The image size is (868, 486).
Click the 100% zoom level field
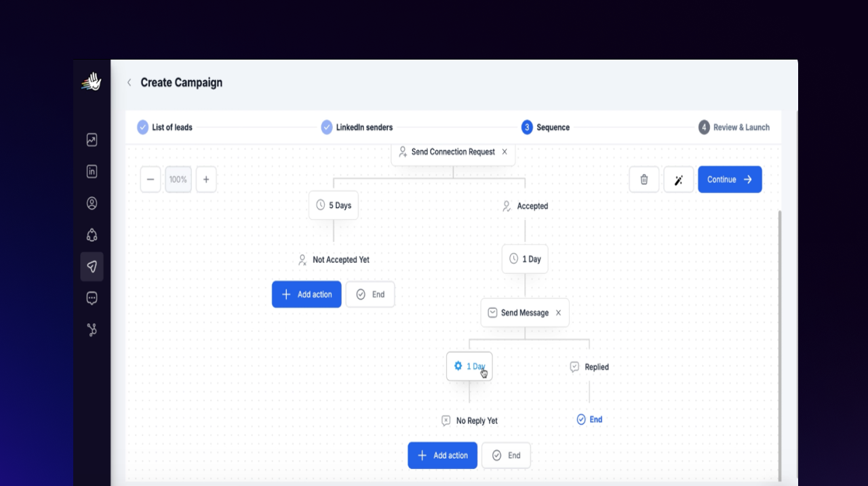click(x=178, y=180)
